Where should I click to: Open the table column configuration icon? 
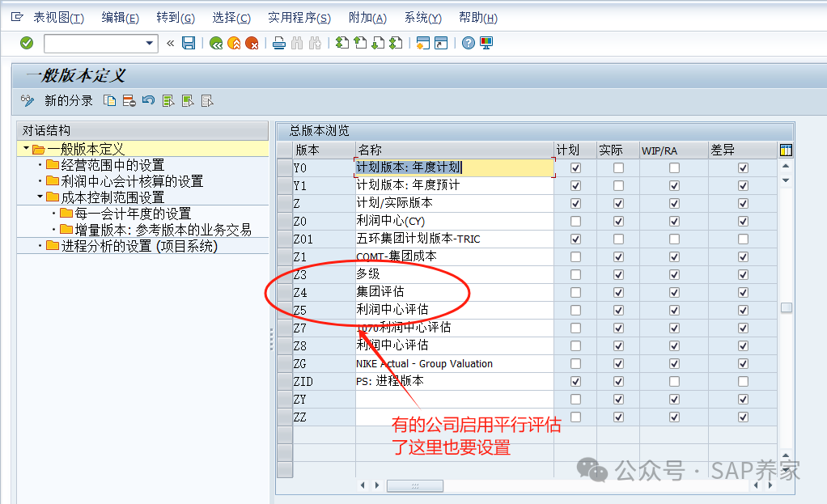pyautogui.click(x=786, y=150)
